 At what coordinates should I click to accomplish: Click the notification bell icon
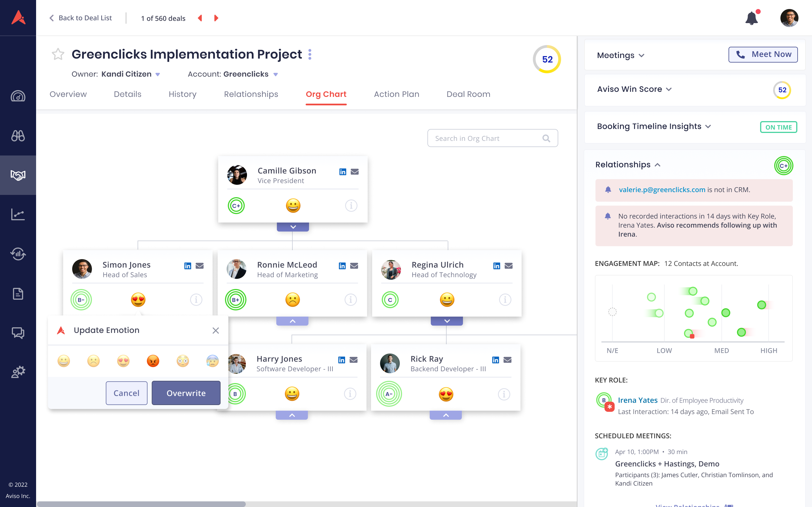coord(752,18)
